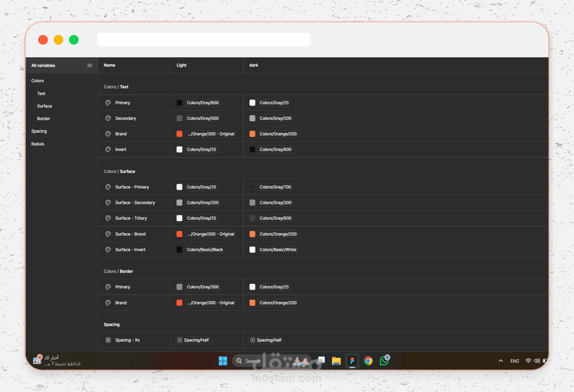Open Chrome from the taskbar
Viewport: 574px width, 392px height.
point(368,361)
